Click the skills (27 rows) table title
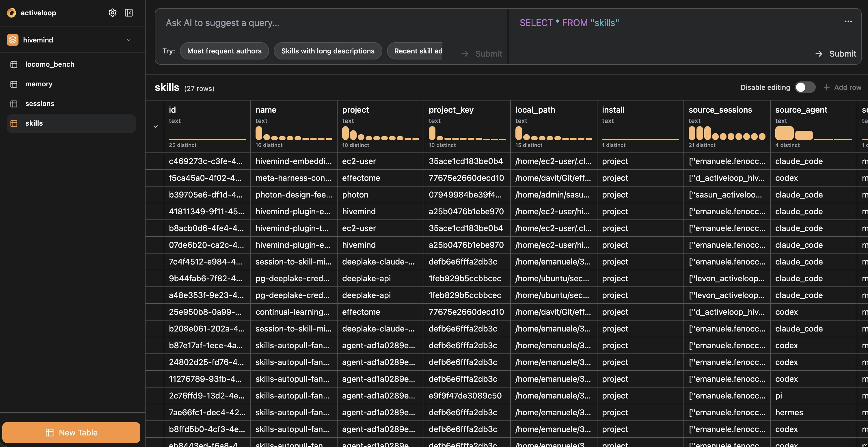Viewport: 868px width, 447px height. [x=185, y=87]
